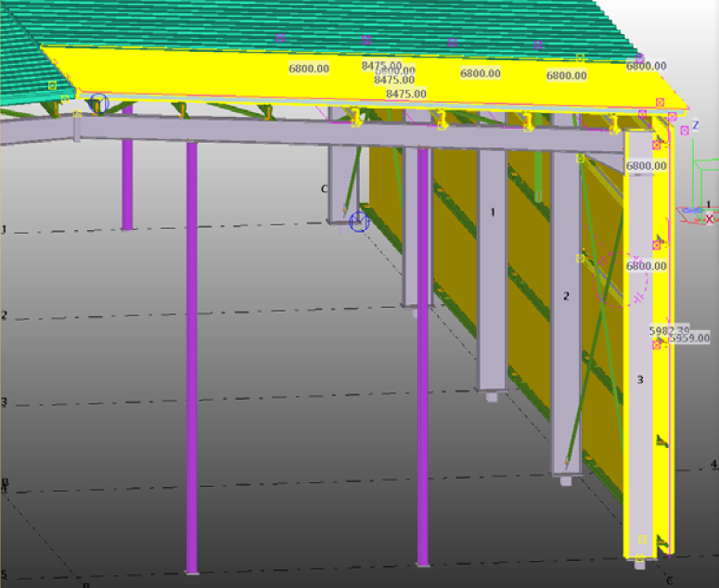Select the long grey horizontal beam
Viewport: 719px width, 588px height.
pos(232,130)
